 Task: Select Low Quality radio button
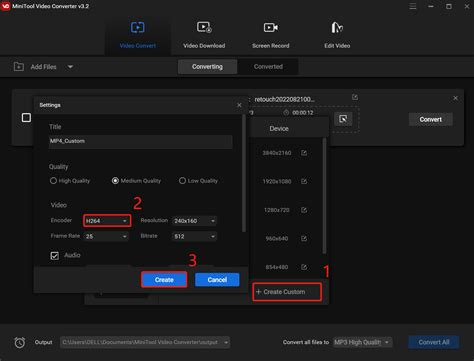click(182, 181)
